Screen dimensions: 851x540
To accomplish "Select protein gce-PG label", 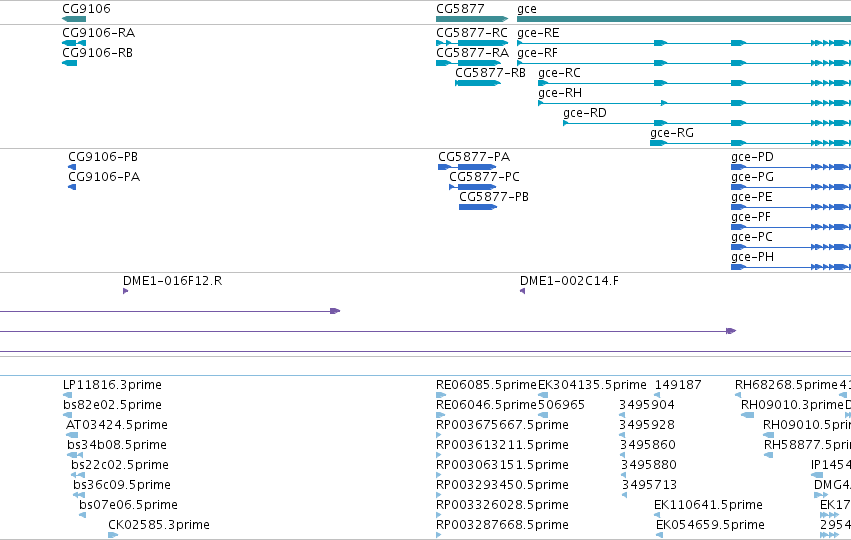I will pos(753,177).
